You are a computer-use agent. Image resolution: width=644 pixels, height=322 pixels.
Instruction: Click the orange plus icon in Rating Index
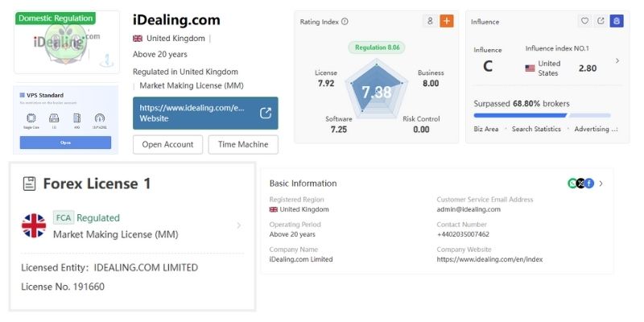pos(446,22)
